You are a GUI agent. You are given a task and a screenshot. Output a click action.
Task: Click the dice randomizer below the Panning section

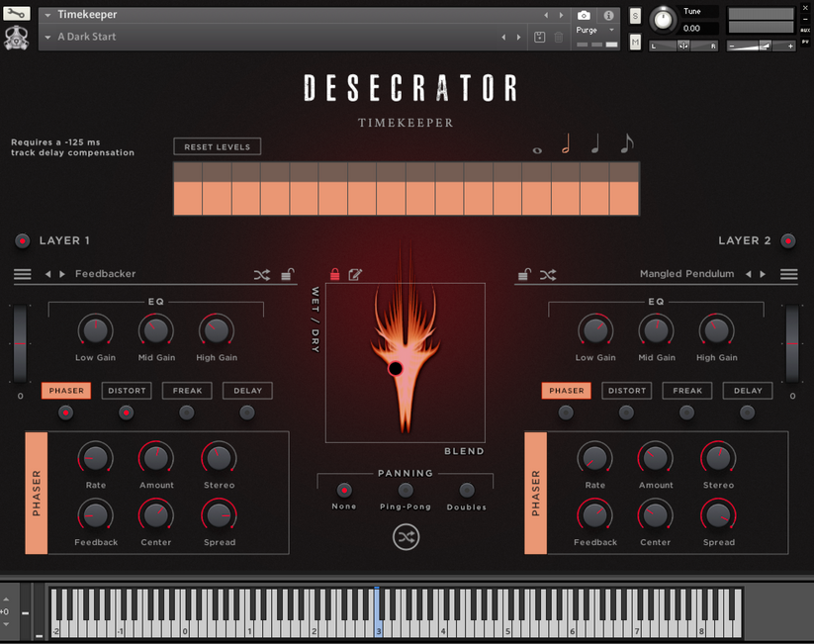405,537
